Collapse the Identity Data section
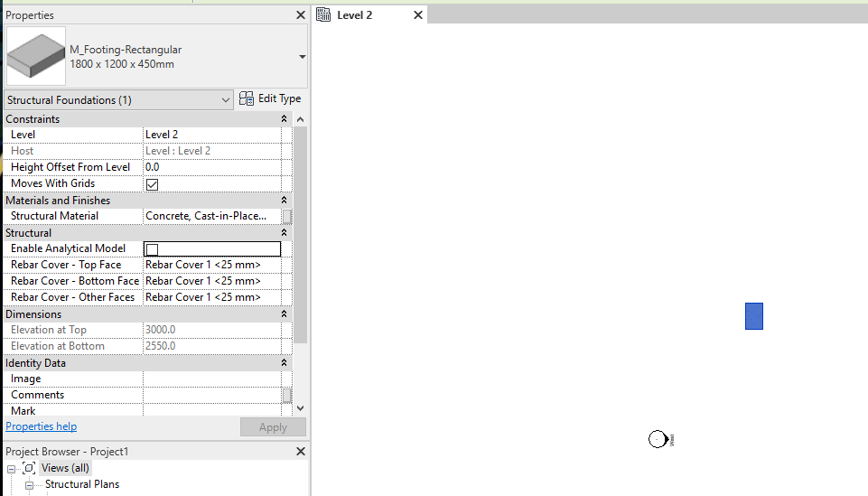The image size is (868, 496). 284,363
